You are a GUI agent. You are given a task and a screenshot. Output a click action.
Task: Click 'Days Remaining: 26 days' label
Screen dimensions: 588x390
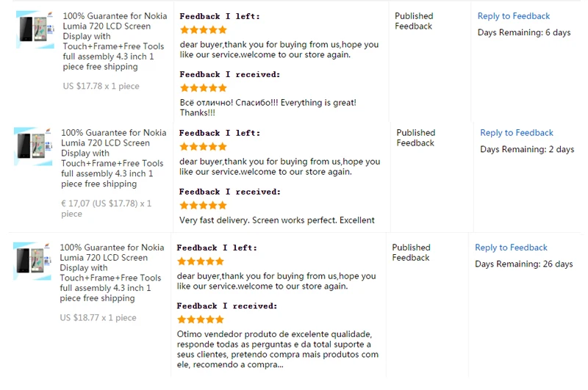(523, 264)
